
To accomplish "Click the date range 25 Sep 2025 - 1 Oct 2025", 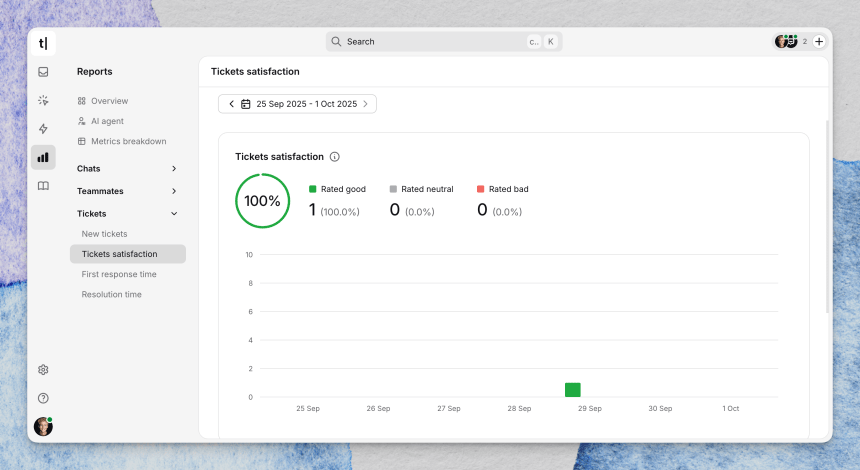I will click(x=307, y=104).
